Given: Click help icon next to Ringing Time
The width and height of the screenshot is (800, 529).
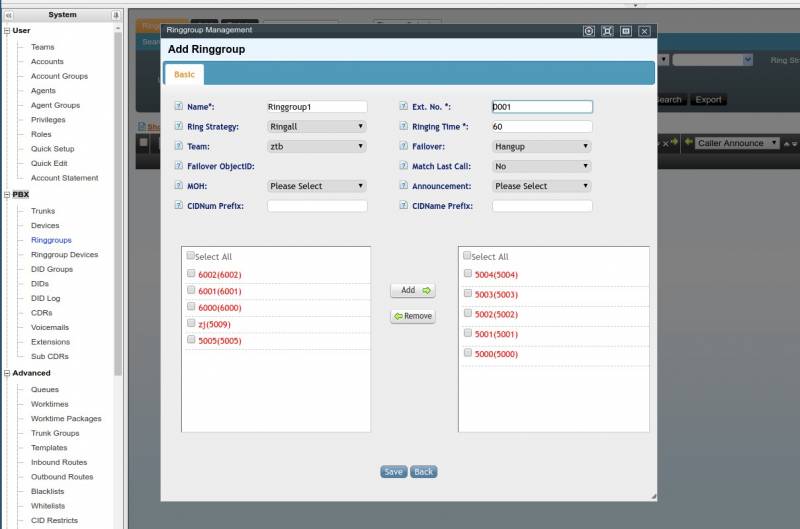Looking at the screenshot, I should coord(403,127).
